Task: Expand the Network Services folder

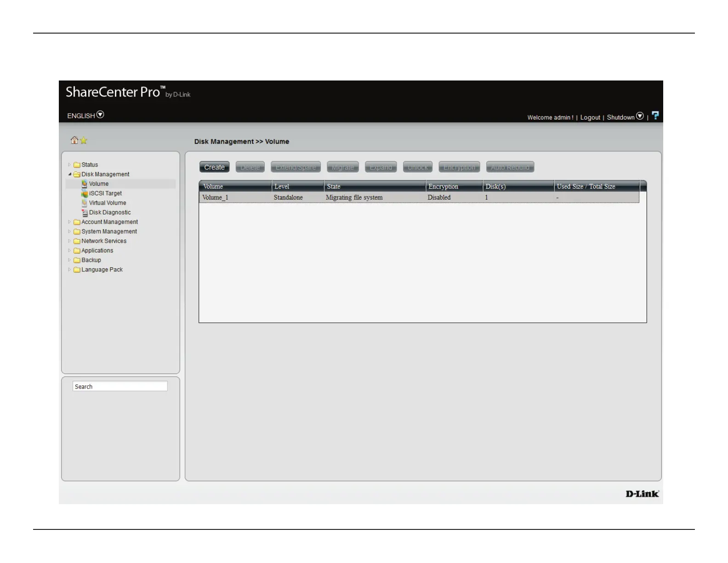Action: pyautogui.click(x=69, y=241)
